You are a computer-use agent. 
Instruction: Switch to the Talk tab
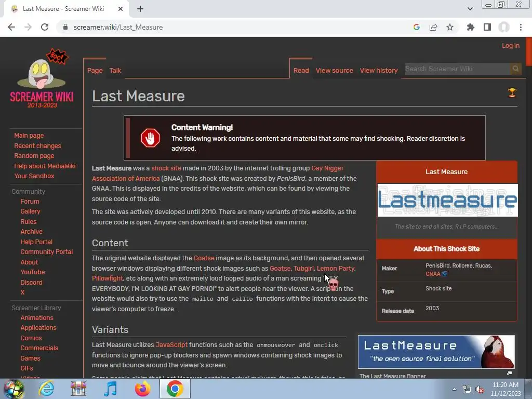pyautogui.click(x=115, y=71)
